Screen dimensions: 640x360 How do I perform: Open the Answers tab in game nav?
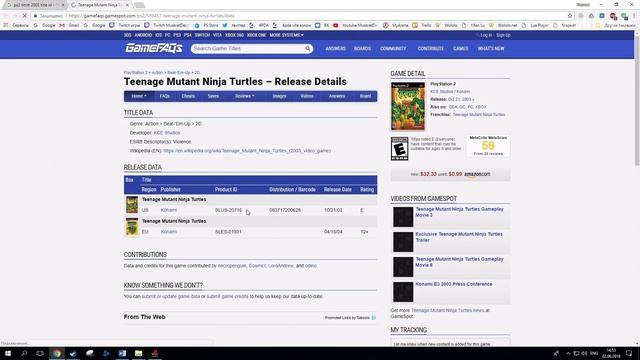click(337, 96)
